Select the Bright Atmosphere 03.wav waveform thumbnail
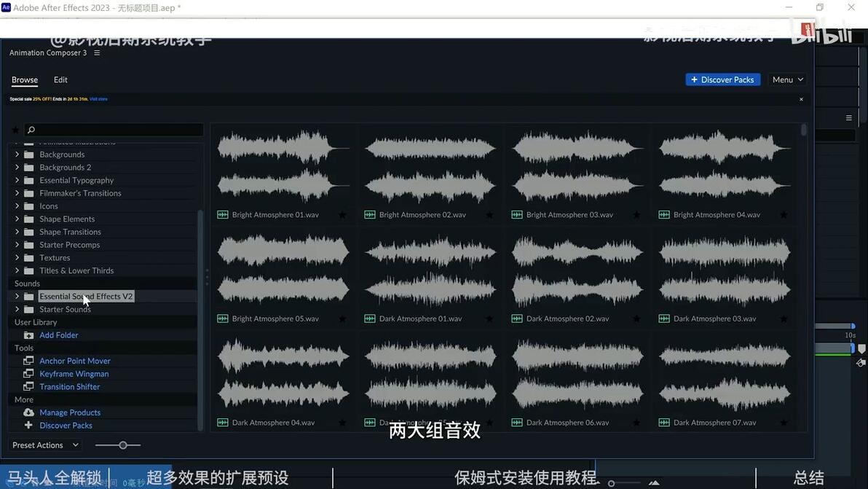868x489 pixels. pos(577,166)
